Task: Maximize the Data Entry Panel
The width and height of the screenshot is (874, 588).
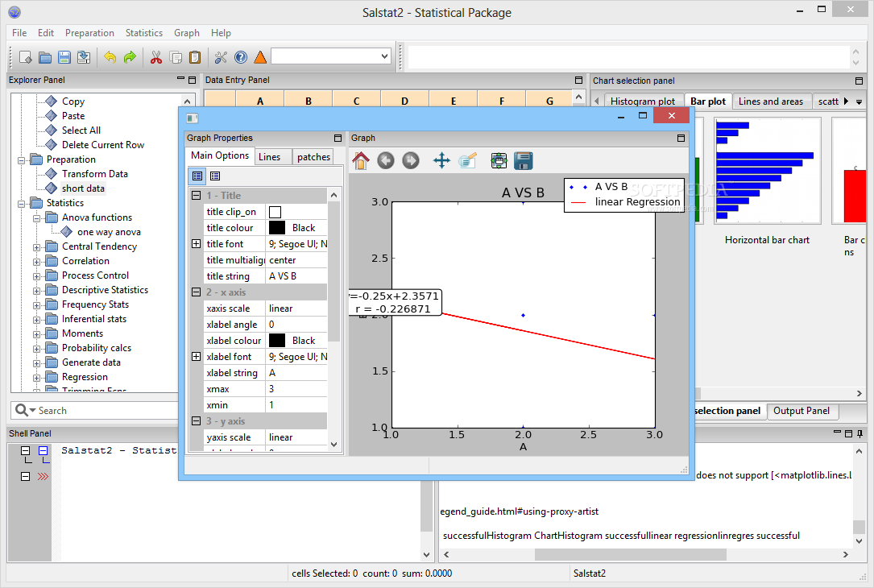Action: (x=578, y=81)
